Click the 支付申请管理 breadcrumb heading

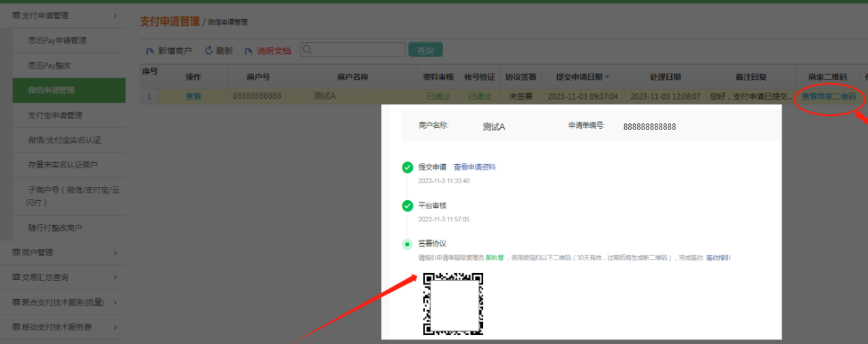point(169,21)
